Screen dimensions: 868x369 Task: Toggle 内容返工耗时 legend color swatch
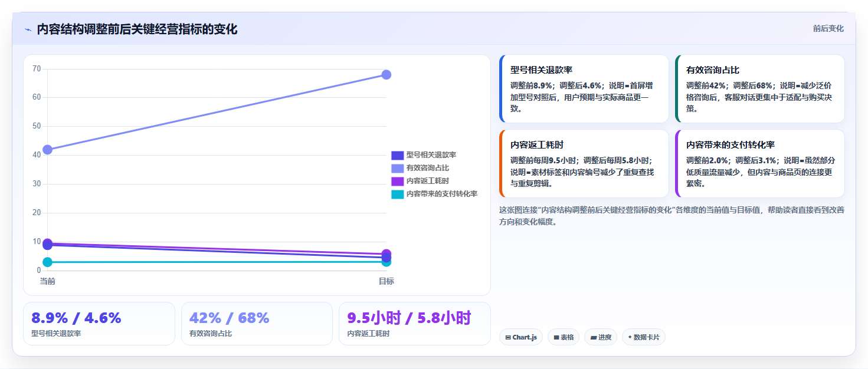[x=397, y=181]
